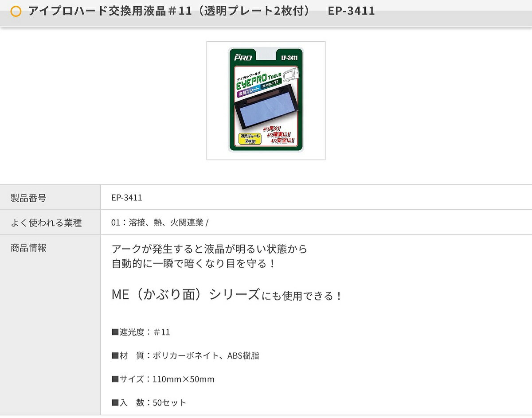Open the EP-3411 product package thumbnail
This screenshot has width=532, height=418.
pos(266,101)
